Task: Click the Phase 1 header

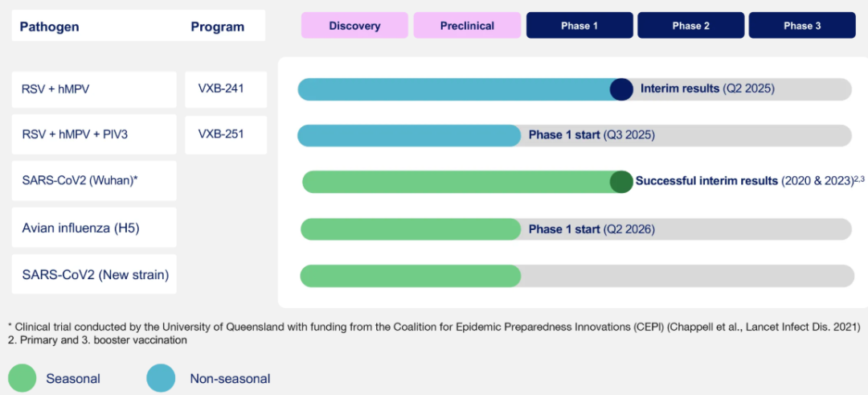Action: tap(579, 26)
